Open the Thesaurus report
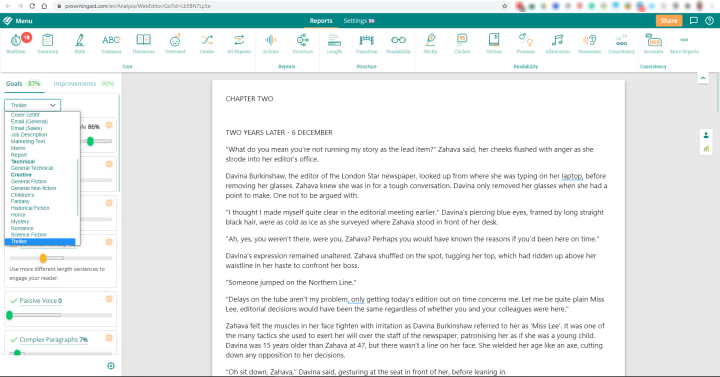720x377 pixels. pos(143,44)
